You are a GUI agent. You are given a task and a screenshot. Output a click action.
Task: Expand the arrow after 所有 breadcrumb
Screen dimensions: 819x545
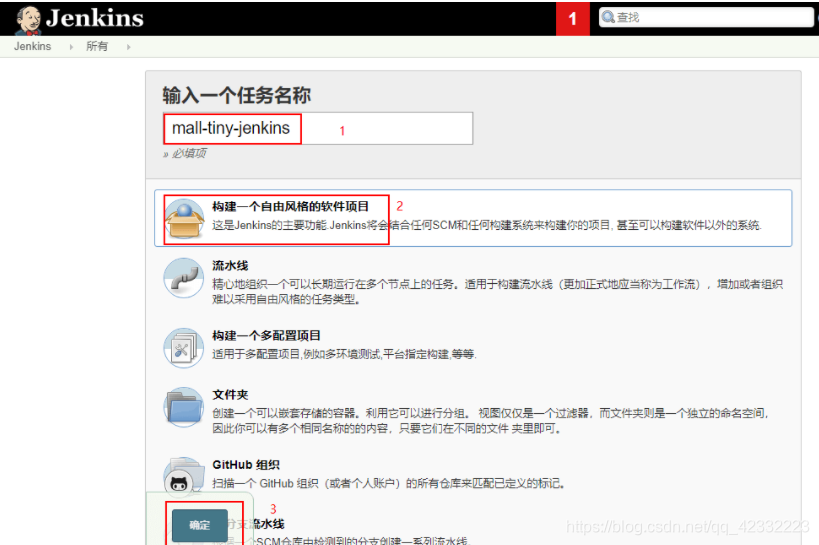pos(128,47)
